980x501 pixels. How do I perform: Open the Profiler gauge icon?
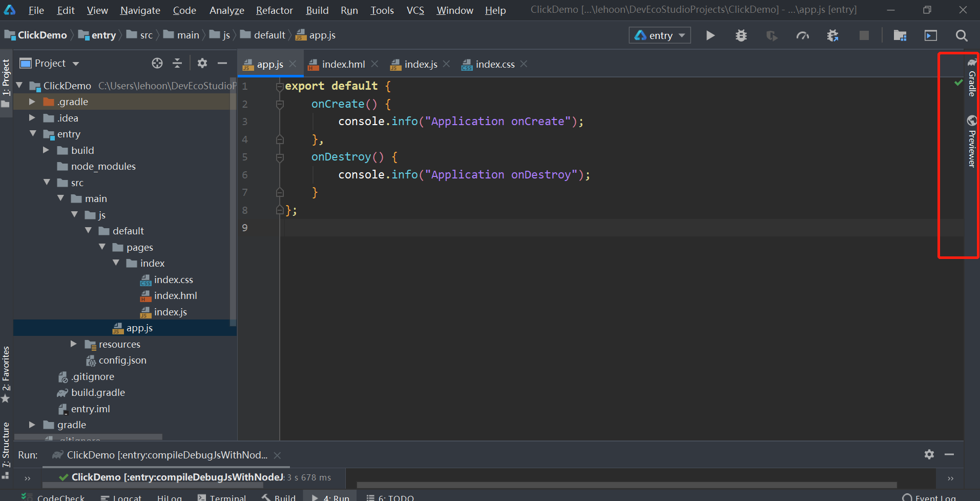click(802, 35)
